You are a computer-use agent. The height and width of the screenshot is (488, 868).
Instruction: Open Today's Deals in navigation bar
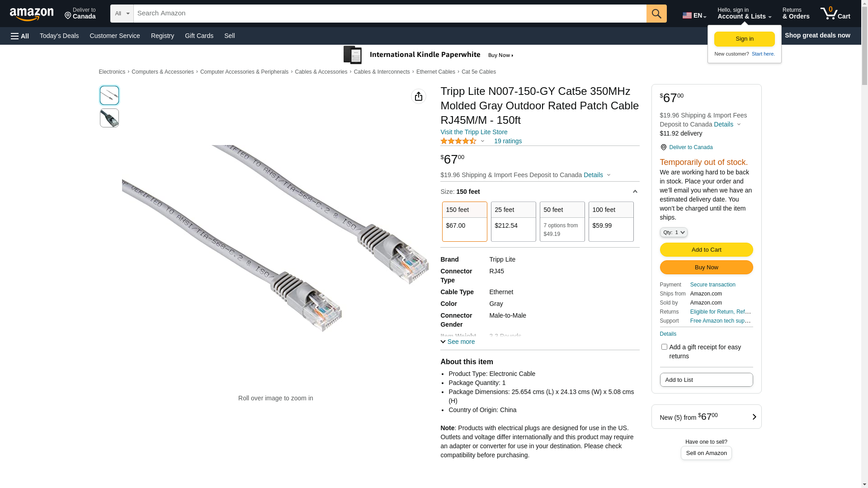(59, 36)
